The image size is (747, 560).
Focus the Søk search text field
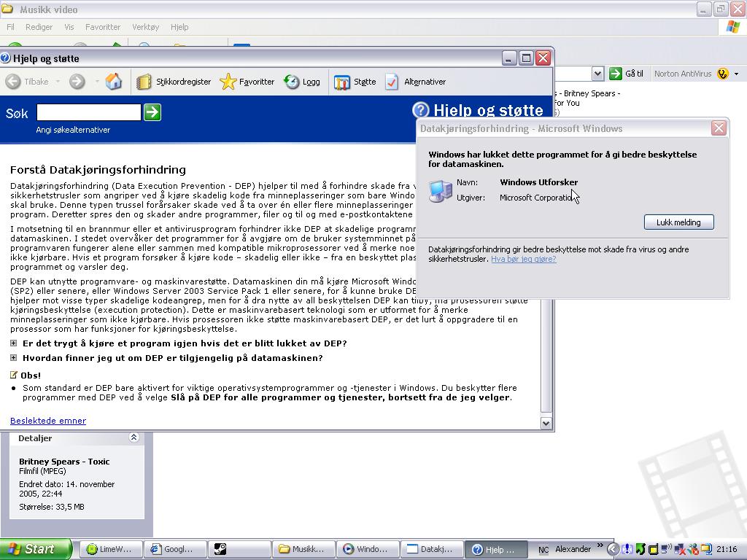(x=88, y=112)
